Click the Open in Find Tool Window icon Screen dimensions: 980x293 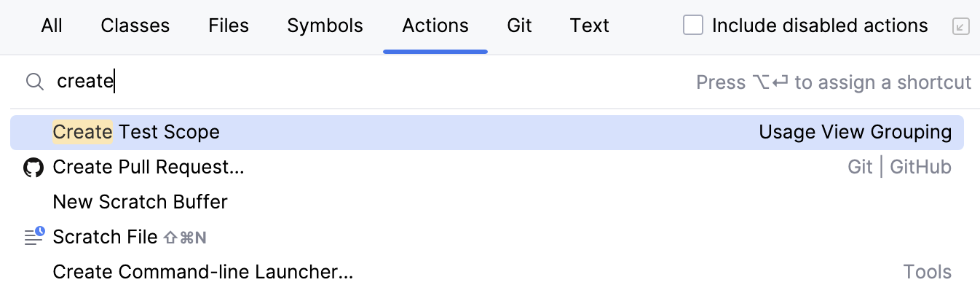[x=961, y=27]
